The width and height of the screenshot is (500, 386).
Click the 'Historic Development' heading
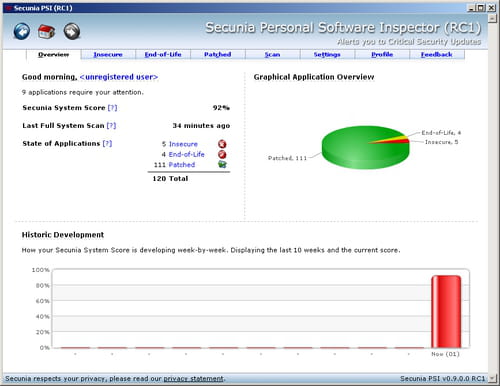pyautogui.click(x=63, y=235)
